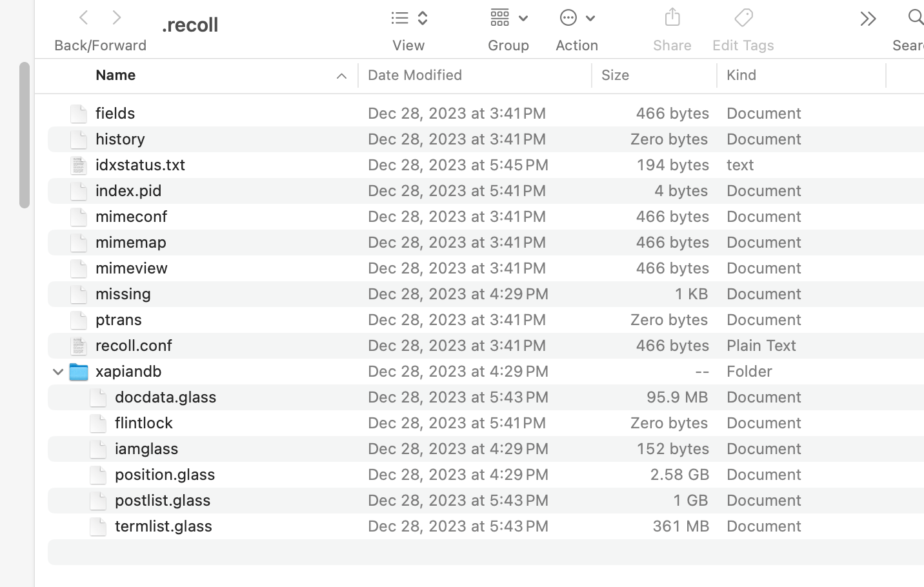
Task: Click the Forward navigation arrow
Action: click(x=117, y=17)
